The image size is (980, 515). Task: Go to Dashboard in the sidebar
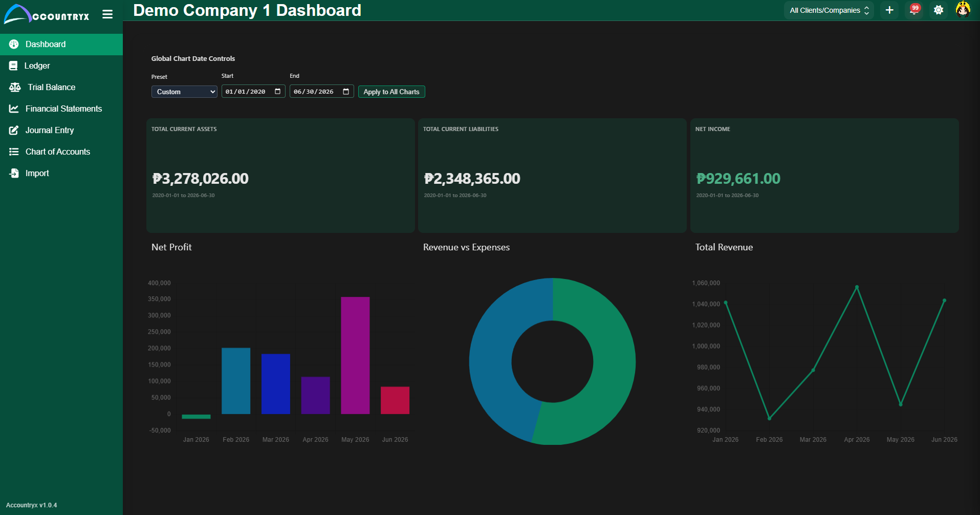61,45
